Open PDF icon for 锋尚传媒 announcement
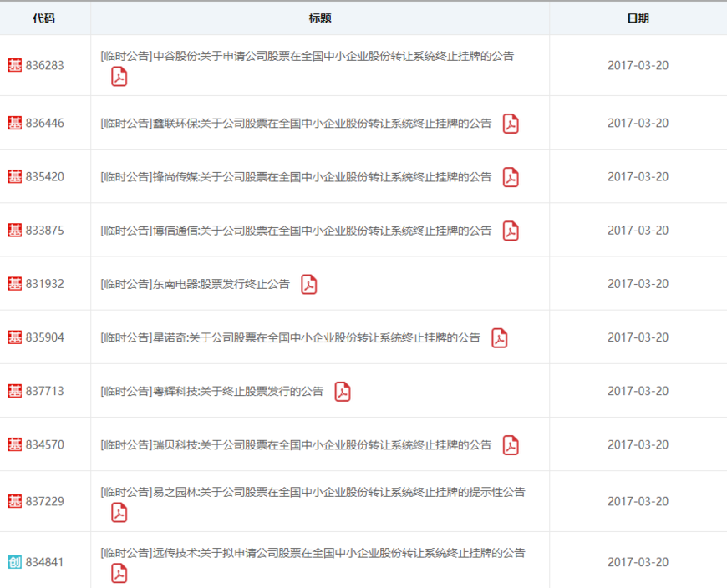The width and height of the screenshot is (727, 588). pyautogui.click(x=511, y=177)
